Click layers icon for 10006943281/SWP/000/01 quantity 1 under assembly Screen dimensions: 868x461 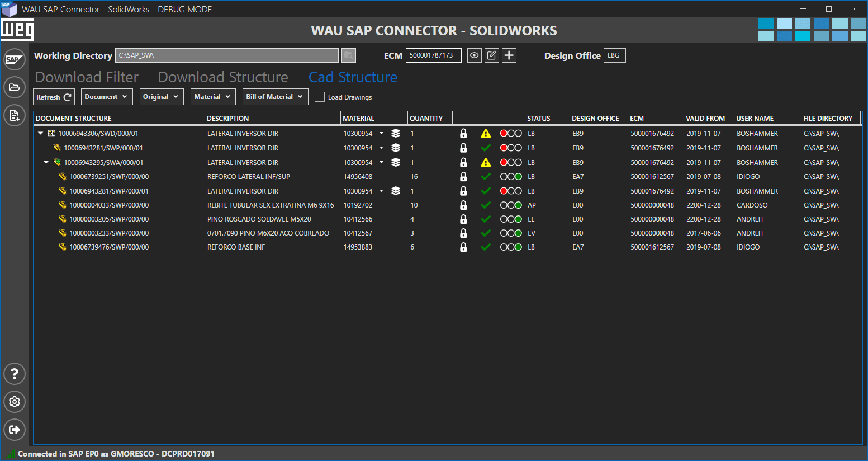(396, 191)
